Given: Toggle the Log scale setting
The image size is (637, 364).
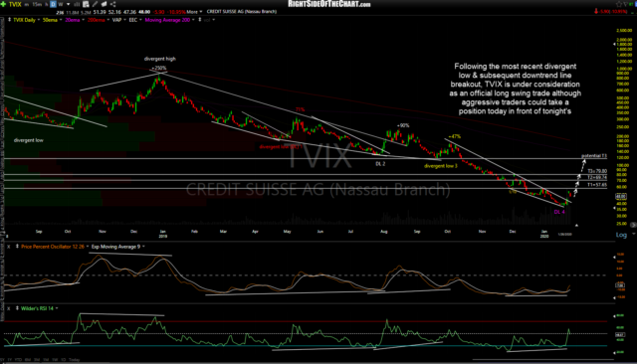Looking at the screenshot, I should pyautogui.click(x=621, y=235).
